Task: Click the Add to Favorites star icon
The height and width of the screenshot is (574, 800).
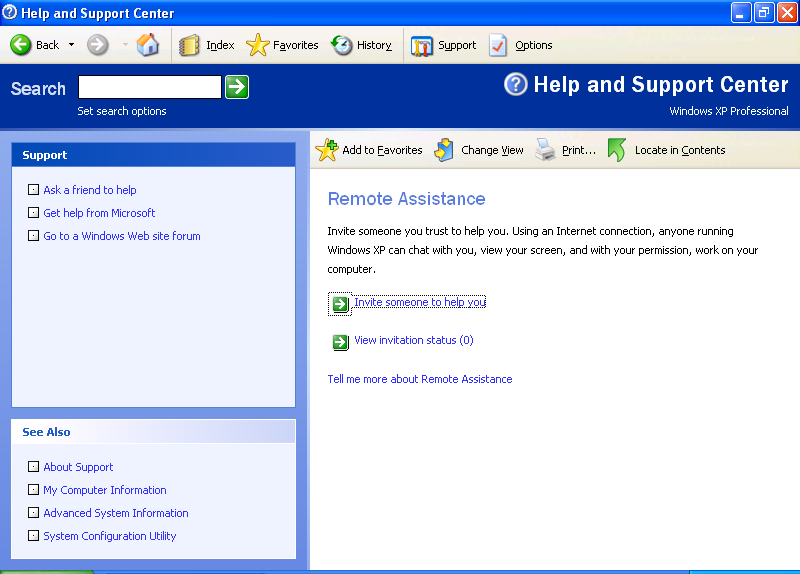Action: pos(327,150)
